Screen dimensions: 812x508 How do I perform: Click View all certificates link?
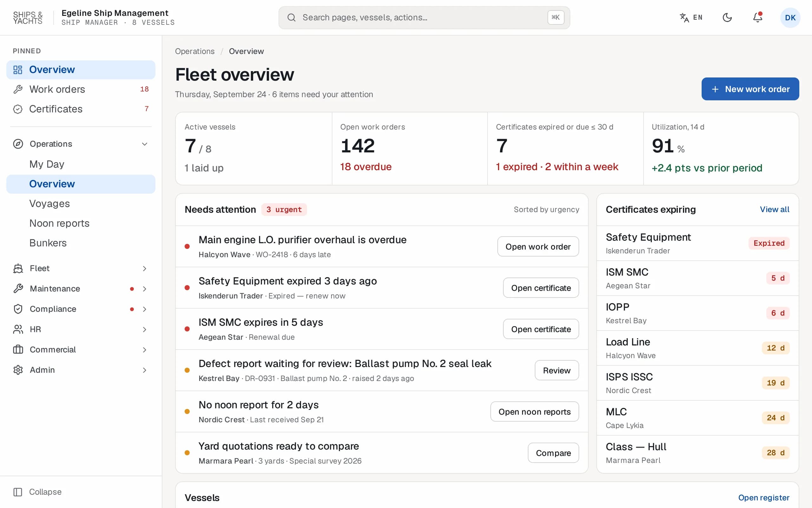click(775, 209)
